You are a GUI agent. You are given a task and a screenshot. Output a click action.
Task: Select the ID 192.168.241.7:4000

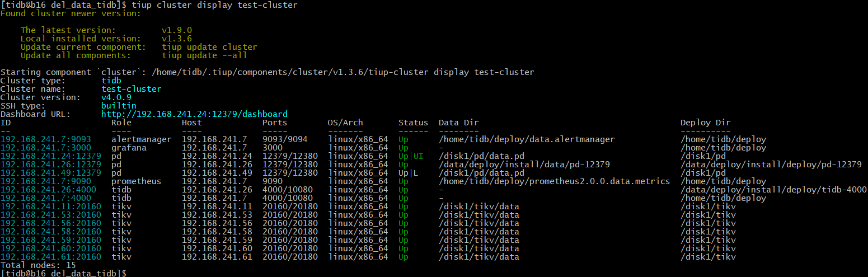46,198
